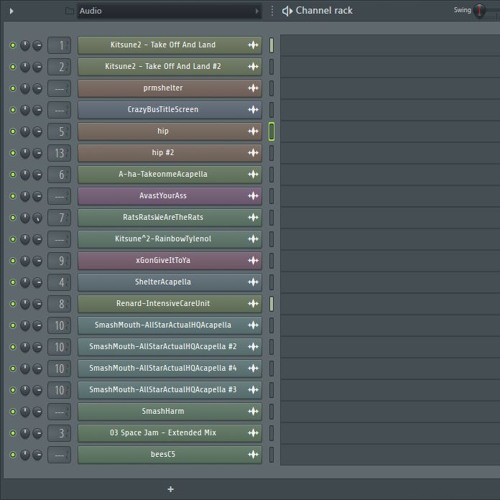The height and width of the screenshot is (500, 500).
Task: Click the Channel rack title text
Action: pyautogui.click(x=324, y=11)
